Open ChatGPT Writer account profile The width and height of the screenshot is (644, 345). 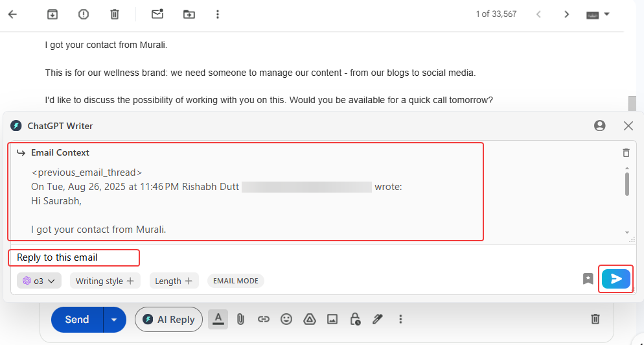(x=600, y=126)
